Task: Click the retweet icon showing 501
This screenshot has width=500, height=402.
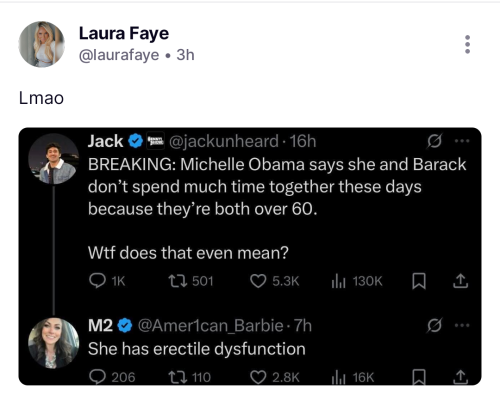Action: pos(177,281)
